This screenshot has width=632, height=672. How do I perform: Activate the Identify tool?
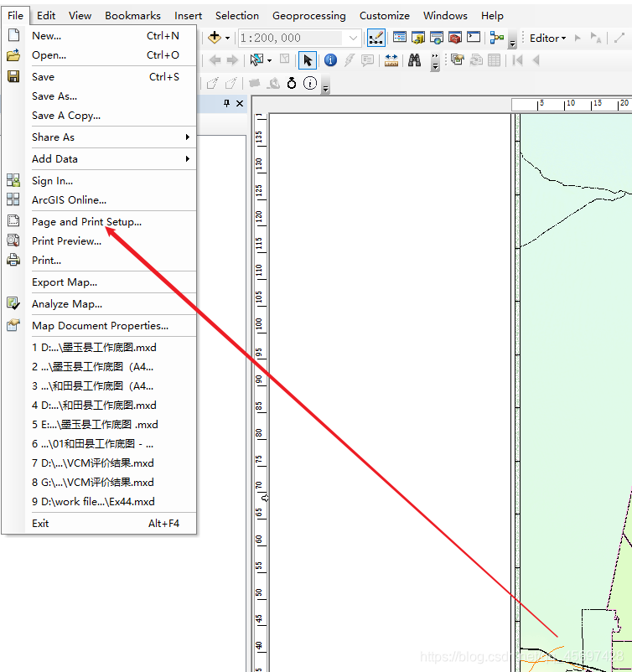(330, 60)
